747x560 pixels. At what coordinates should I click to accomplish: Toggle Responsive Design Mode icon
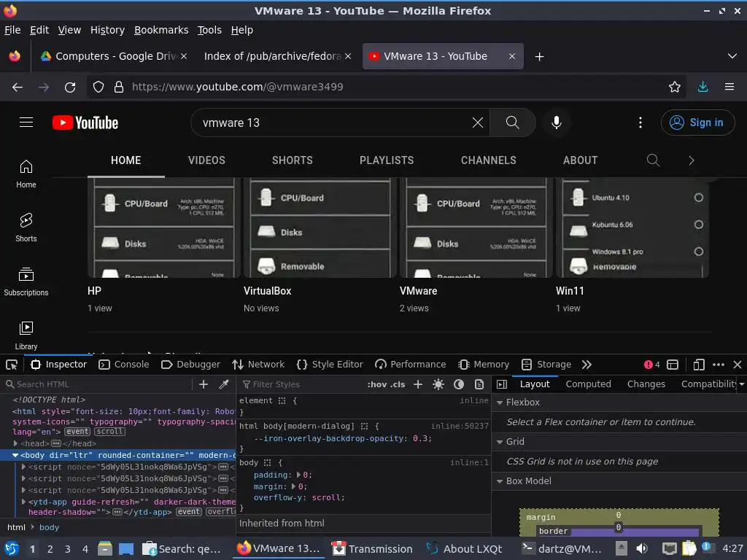coord(699,365)
